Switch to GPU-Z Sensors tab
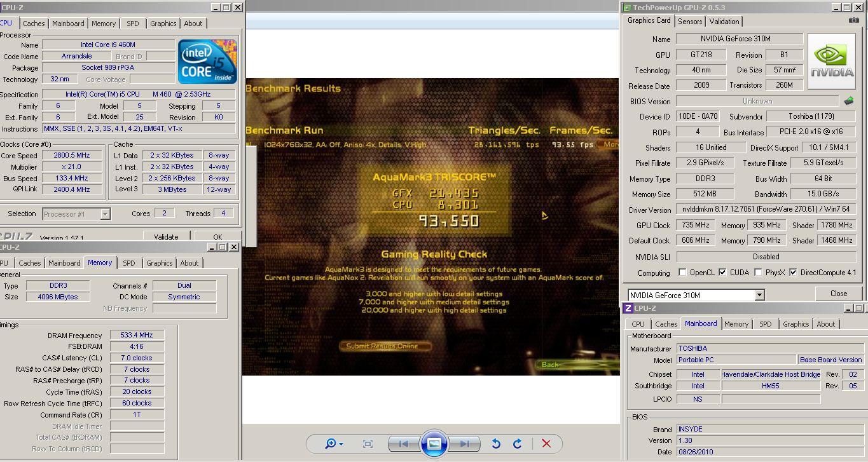This screenshot has width=868, height=462. [689, 21]
